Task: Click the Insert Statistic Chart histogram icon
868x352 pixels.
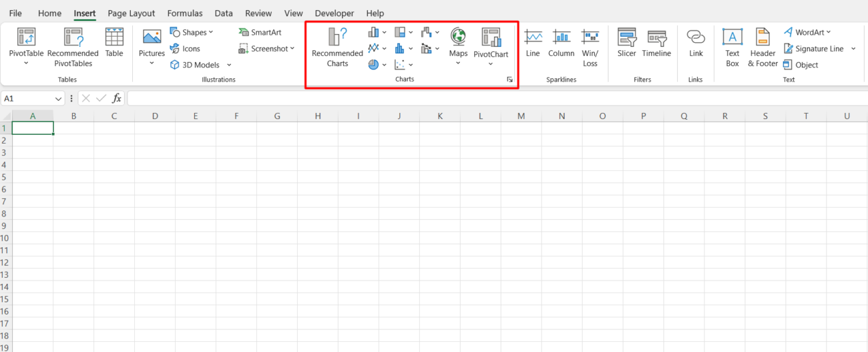Action: (x=400, y=48)
